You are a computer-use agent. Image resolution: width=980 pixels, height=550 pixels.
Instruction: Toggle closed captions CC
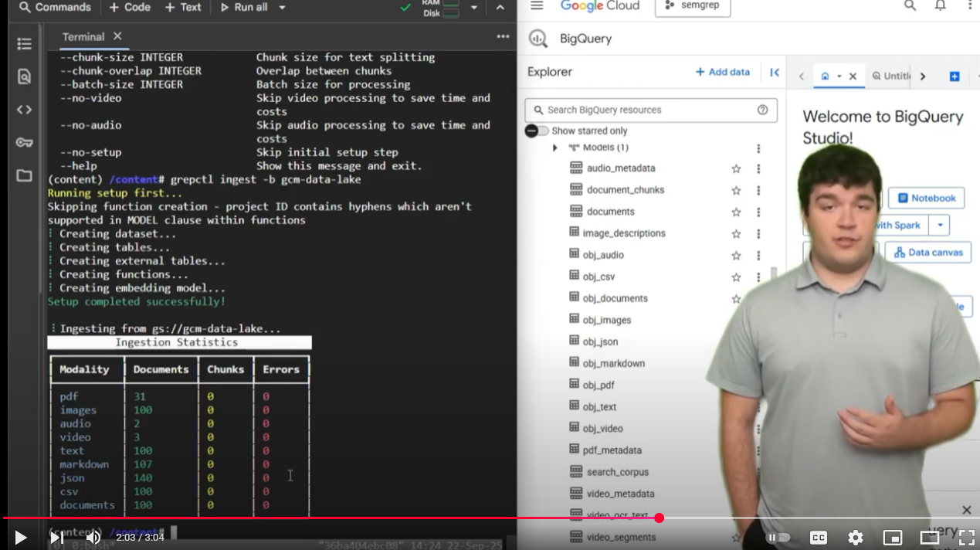point(818,538)
